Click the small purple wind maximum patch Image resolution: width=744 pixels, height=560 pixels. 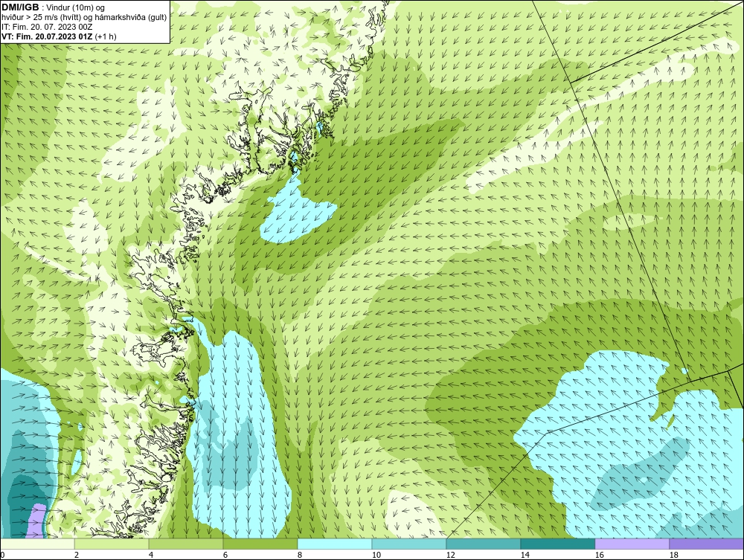36,521
